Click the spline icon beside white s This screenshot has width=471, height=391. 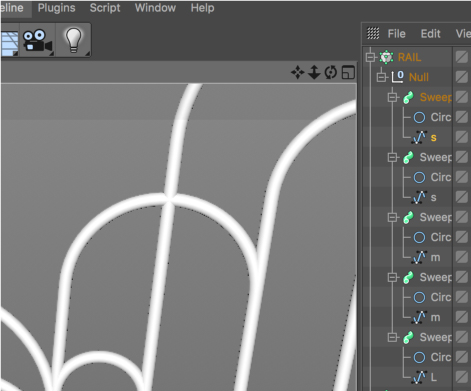419,197
